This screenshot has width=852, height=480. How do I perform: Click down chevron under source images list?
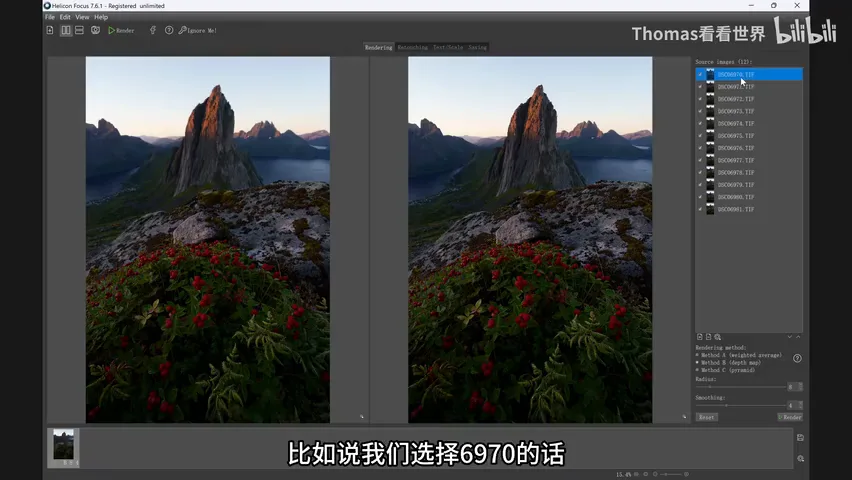click(x=790, y=337)
